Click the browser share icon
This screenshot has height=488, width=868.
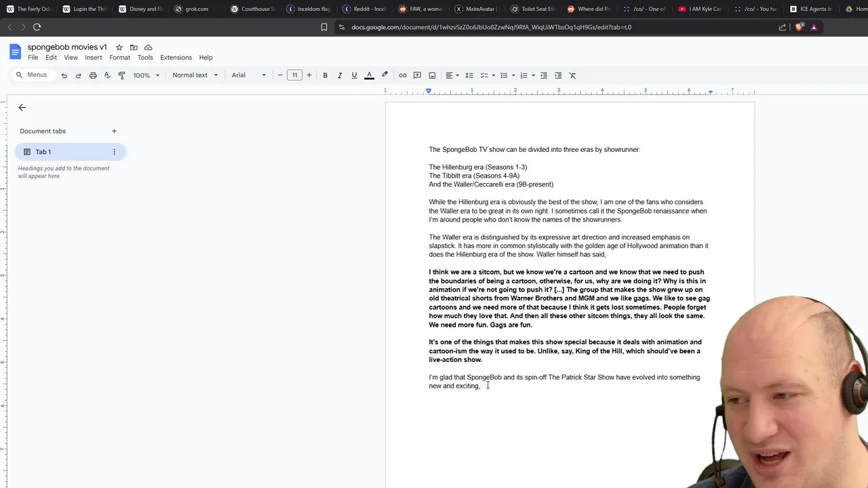pos(782,27)
